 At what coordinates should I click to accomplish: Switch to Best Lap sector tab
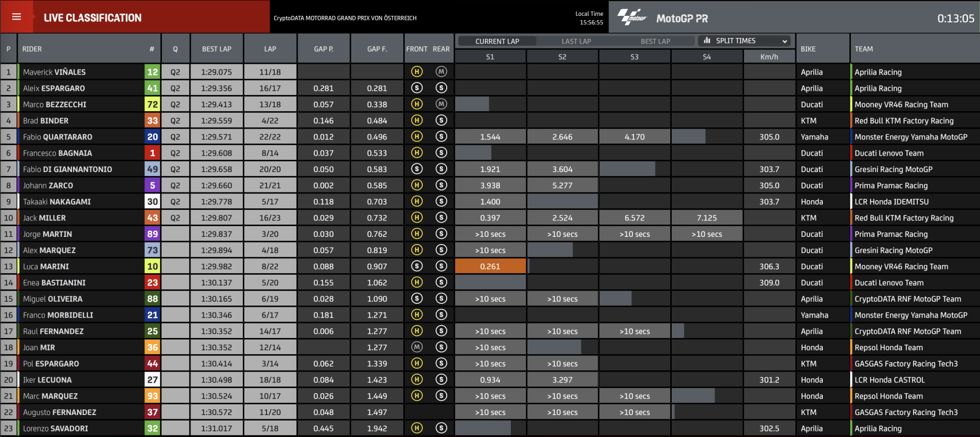[x=655, y=41]
